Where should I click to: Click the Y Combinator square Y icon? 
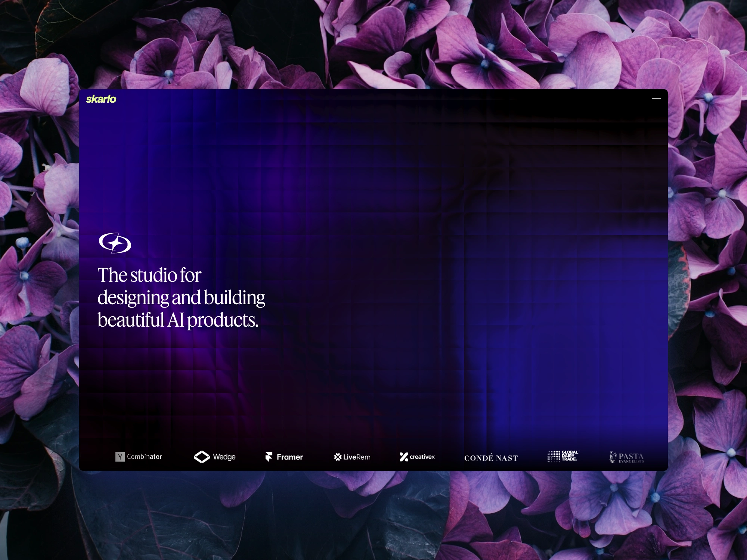coord(120,457)
